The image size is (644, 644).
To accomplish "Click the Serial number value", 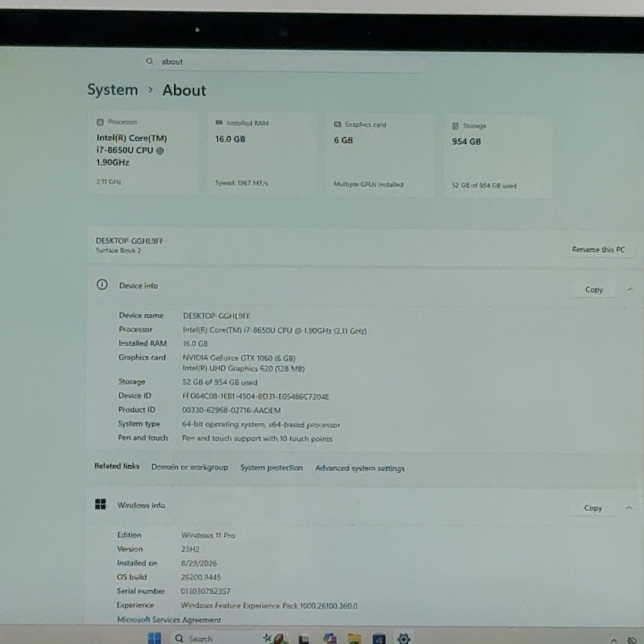I will point(205,591).
